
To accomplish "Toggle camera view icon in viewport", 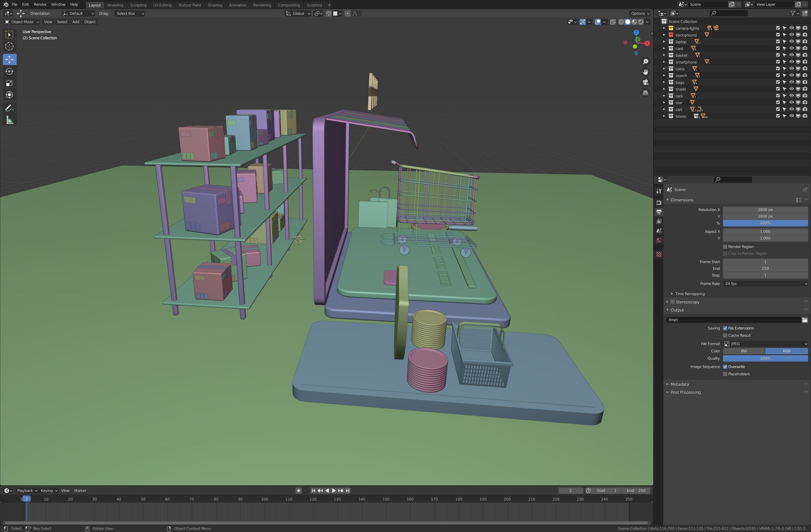I will 645,83.
